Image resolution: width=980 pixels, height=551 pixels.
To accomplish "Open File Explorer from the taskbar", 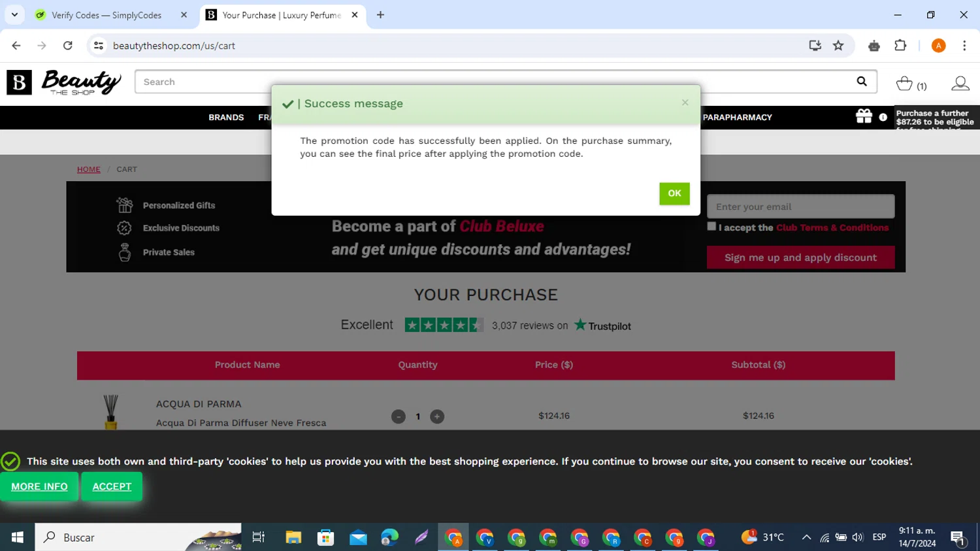I will [293, 537].
